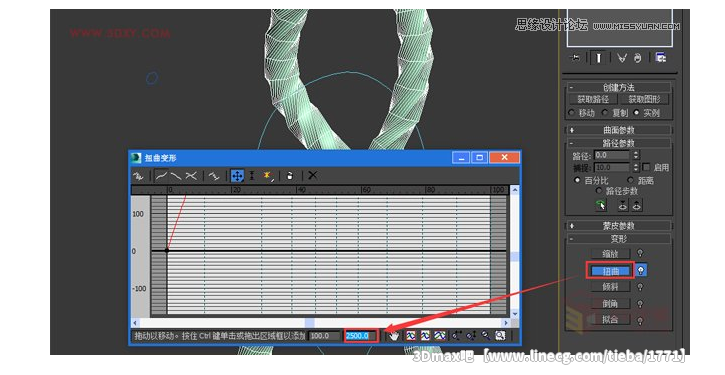The height and width of the screenshot is (375, 725).
Task: Click the horizontal scrollbar thumb
Action: pyautogui.click(x=309, y=323)
